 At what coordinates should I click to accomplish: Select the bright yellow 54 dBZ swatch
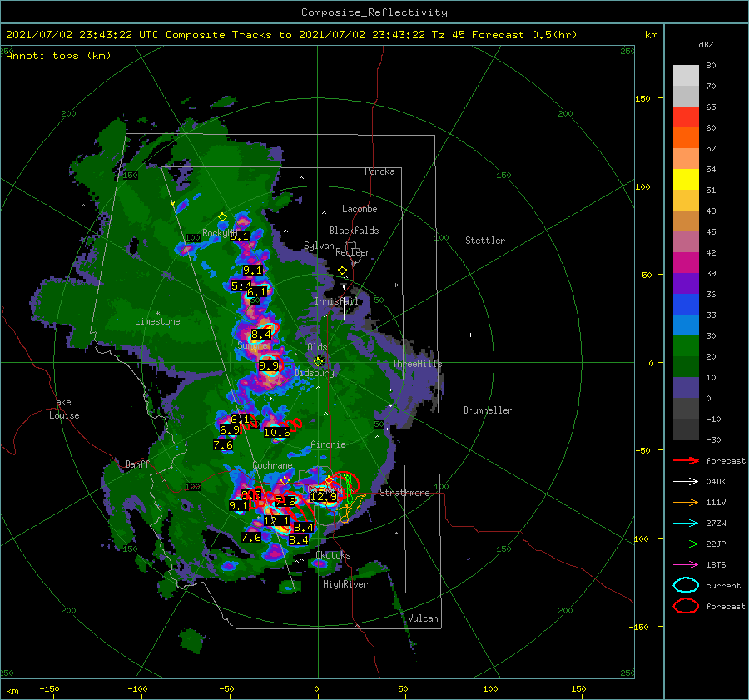click(686, 179)
